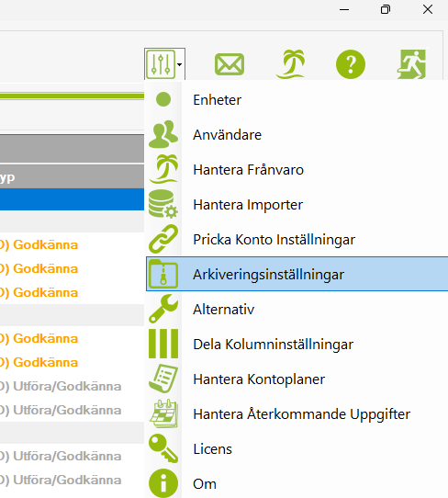Click the first orange Godkänna link
The image size is (448, 498).
45,245
